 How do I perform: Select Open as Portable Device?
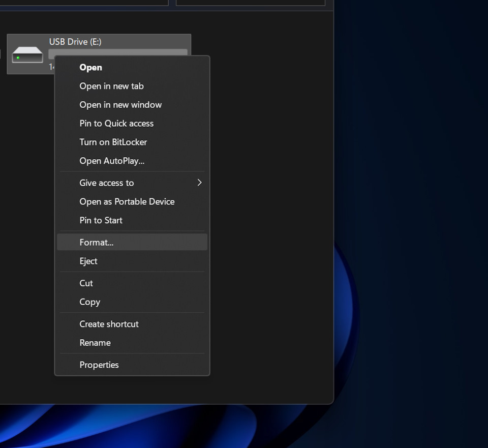point(132,201)
